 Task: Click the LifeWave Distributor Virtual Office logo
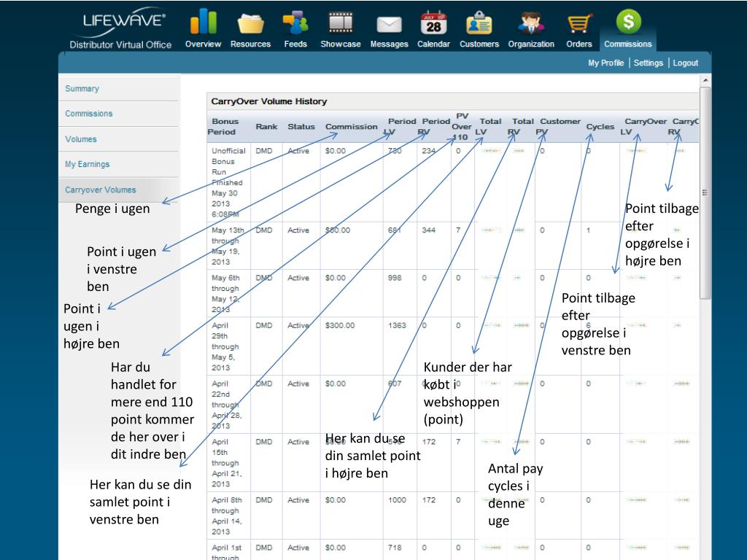(121, 28)
